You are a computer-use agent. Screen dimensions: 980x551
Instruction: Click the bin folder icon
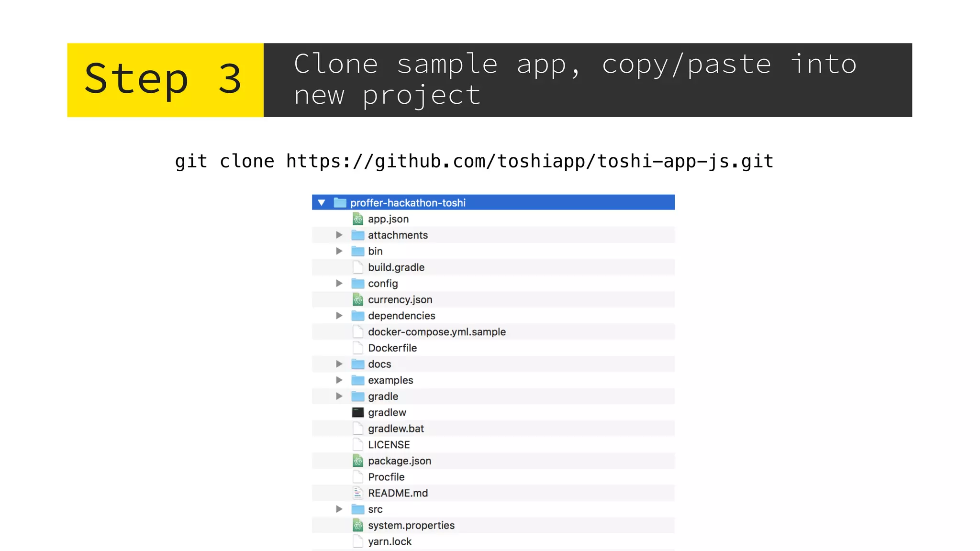point(358,251)
